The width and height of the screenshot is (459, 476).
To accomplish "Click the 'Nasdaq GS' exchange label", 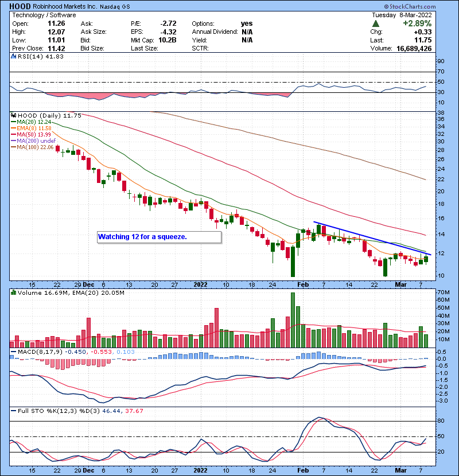I will pos(115,7).
